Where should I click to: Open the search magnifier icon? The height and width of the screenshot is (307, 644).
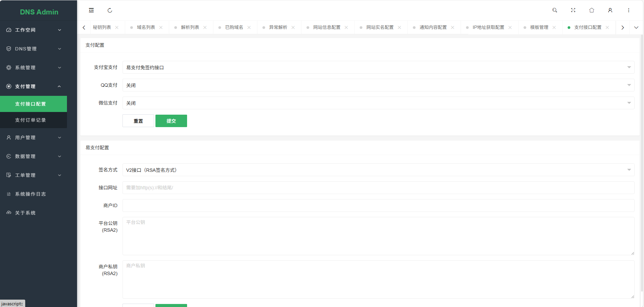(x=554, y=10)
